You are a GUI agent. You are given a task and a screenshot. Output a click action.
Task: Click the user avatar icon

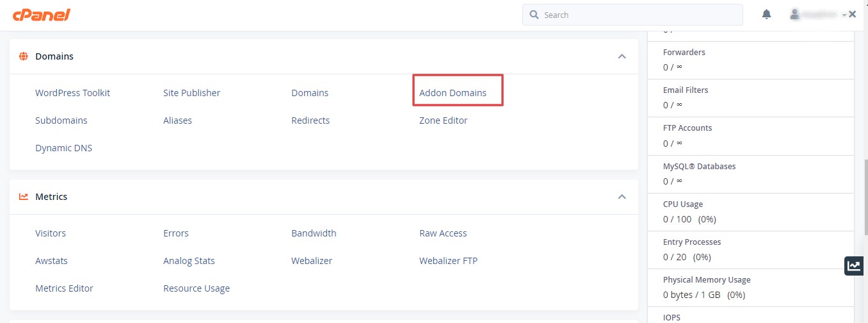pos(795,14)
